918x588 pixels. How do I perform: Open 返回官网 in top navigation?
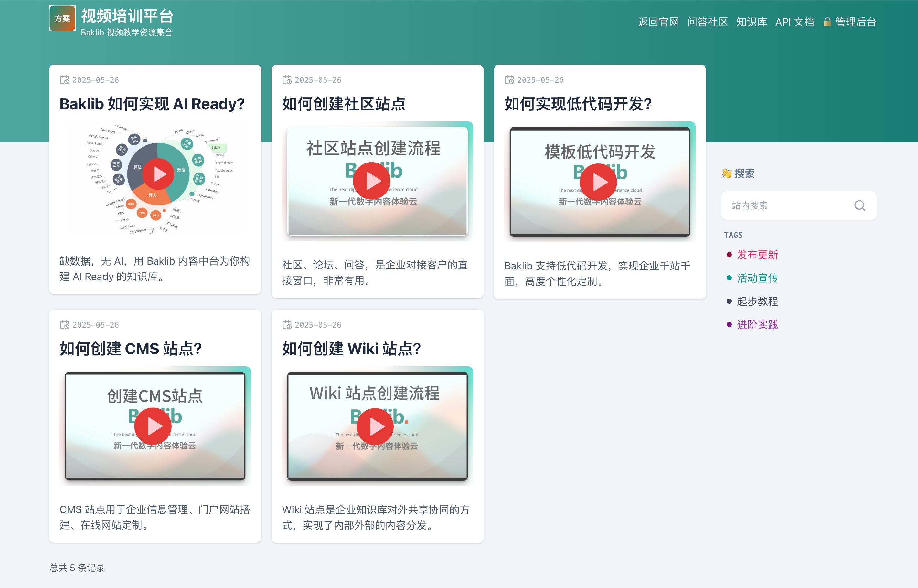658,22
